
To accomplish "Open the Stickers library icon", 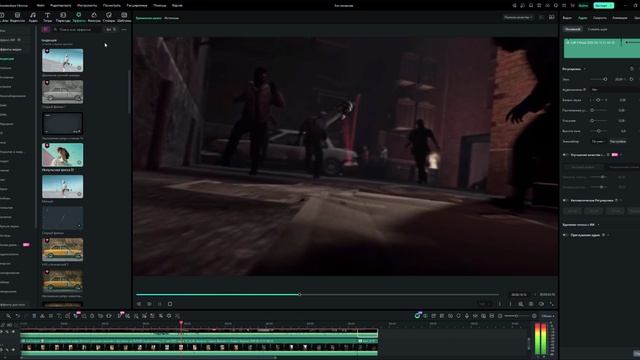I will coord(109,17).
